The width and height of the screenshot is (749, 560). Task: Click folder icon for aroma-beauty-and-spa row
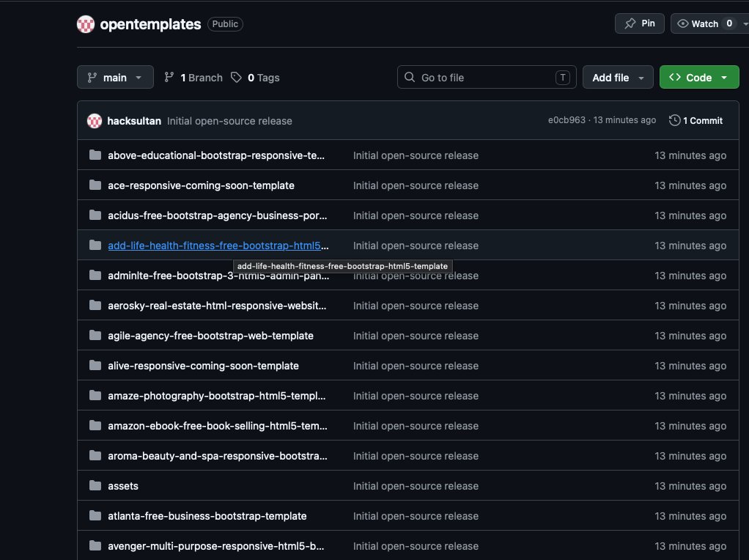tap(95, 457)
